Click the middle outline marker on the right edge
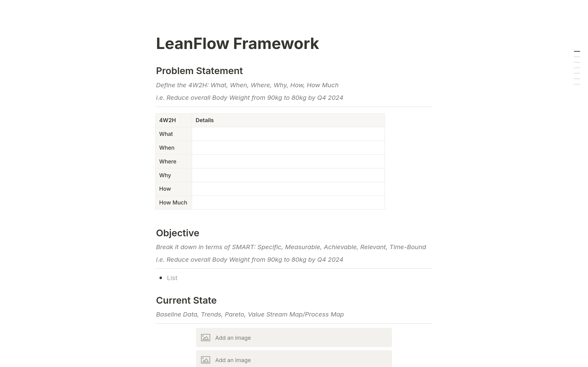Screen dimensions: 588x367 [577, 68]
